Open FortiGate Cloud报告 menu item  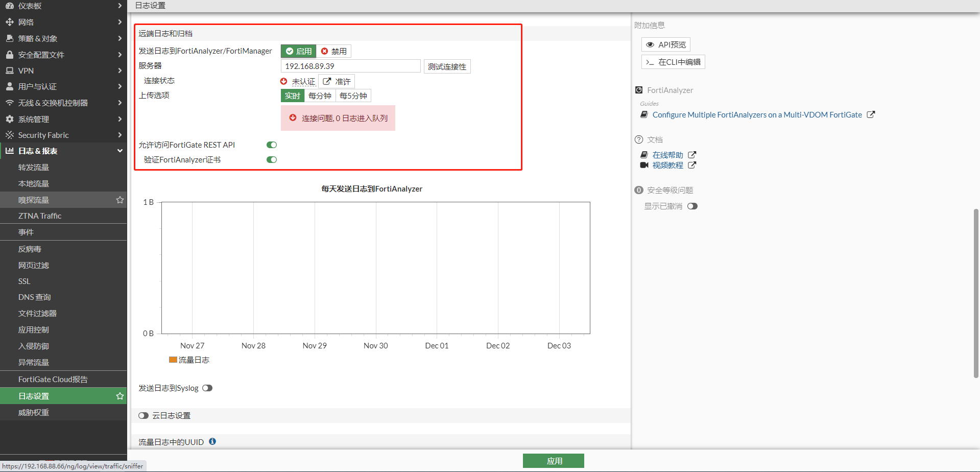(x=53, y=379)
